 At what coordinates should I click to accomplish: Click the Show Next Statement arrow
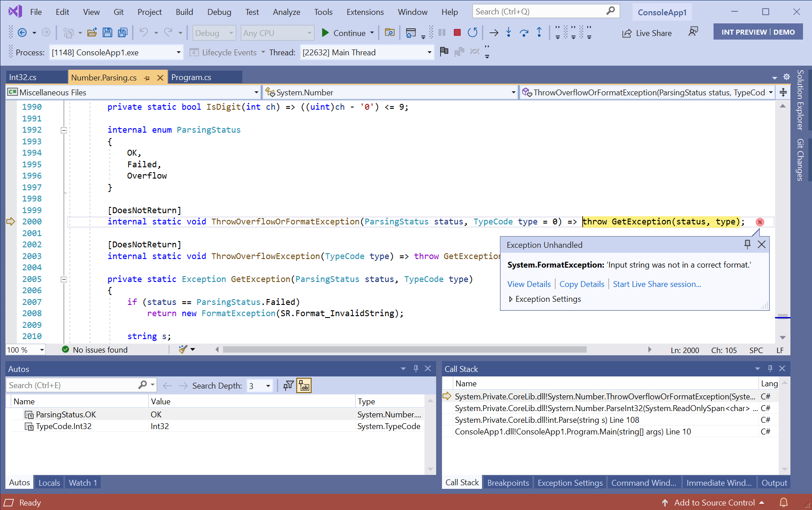494,32
